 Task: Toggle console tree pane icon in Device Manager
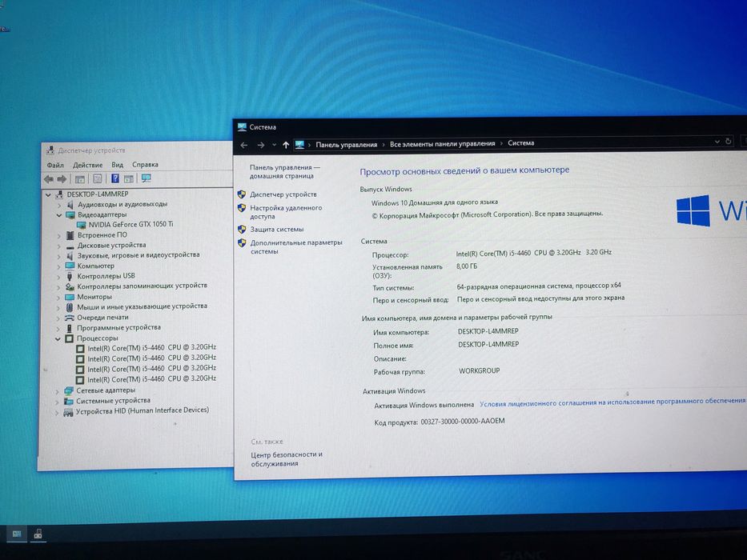(x=79, y=179)
